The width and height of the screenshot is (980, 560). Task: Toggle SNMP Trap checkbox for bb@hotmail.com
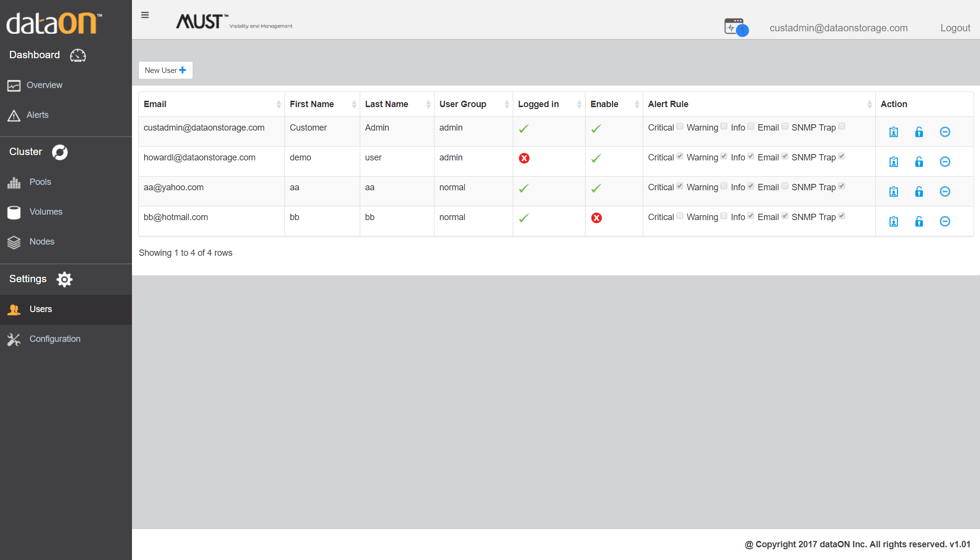(x=842, y=216)
